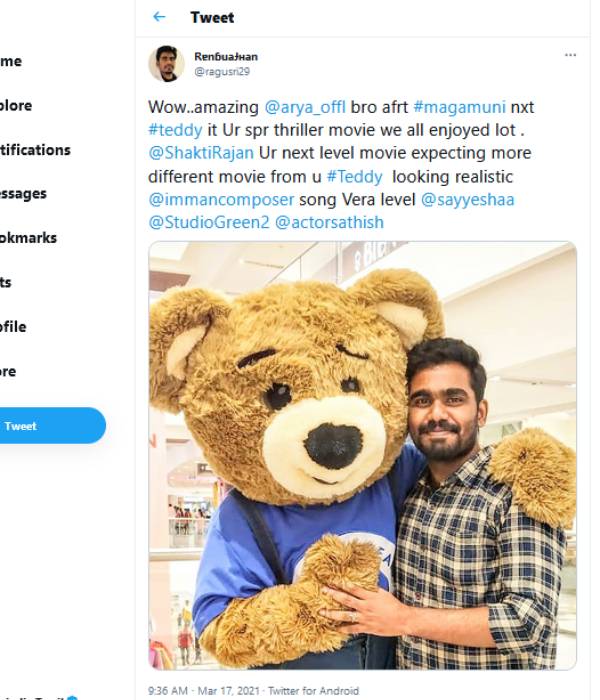
Task: Open the teddy bear photo
Action: pos(362,455)
